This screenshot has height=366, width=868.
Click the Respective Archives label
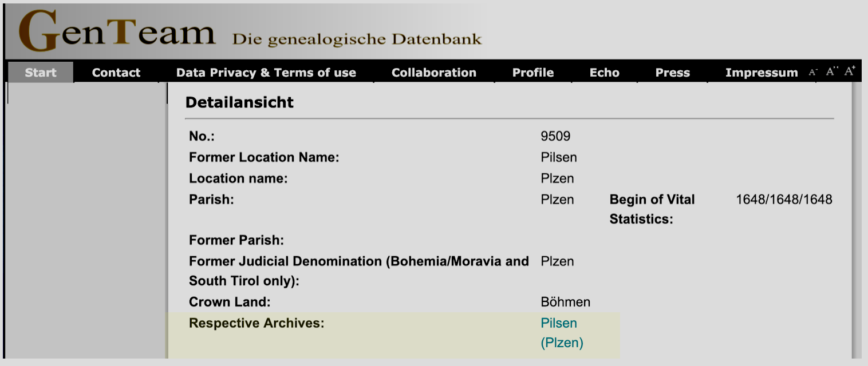click(x=257, y=323)
